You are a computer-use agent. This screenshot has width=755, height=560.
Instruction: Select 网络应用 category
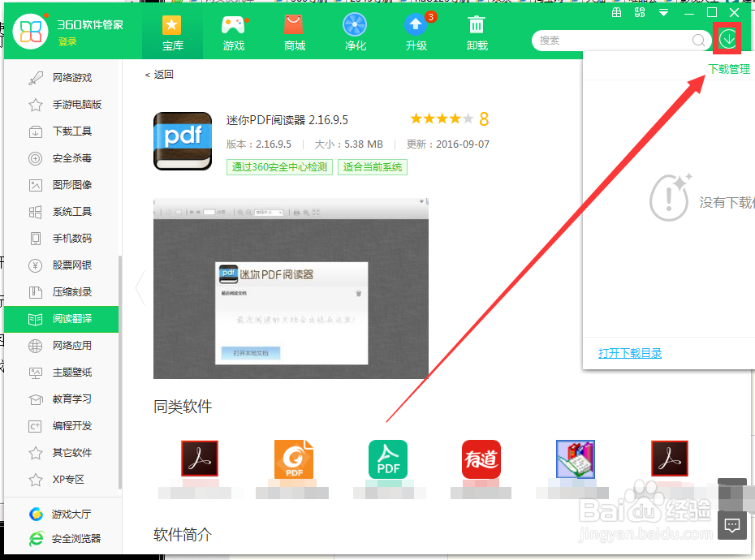point(61,346)
